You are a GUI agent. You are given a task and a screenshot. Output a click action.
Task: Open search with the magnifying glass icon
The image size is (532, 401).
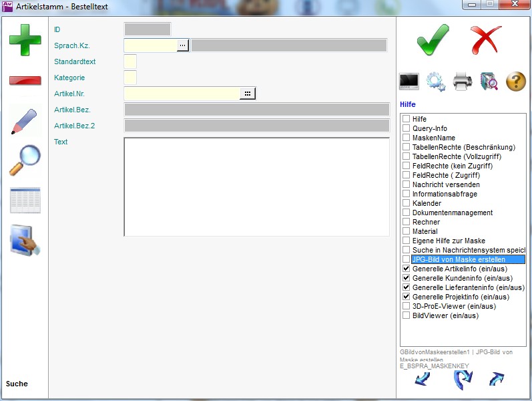25,160
